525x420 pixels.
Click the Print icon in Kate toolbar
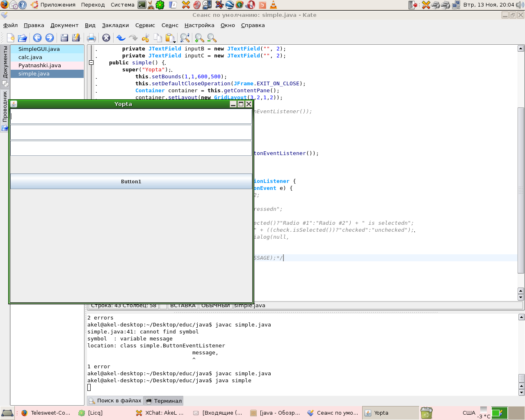coord(91,38)
